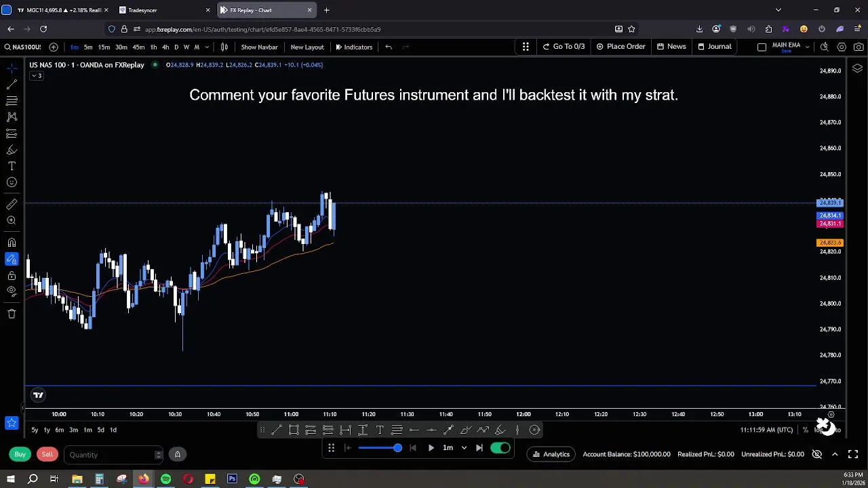Toggle magnet mode in left sidebar
This screenshot has height=488, width=868.
(x=12, y=243)
